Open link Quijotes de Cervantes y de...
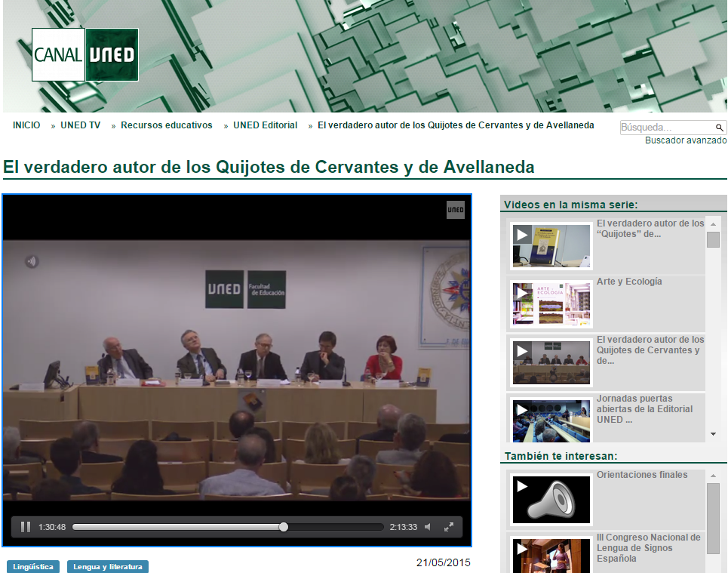Image resolution: width=728 pixels, height=573 pixels. pyautogui.click(x=650, y=350)
